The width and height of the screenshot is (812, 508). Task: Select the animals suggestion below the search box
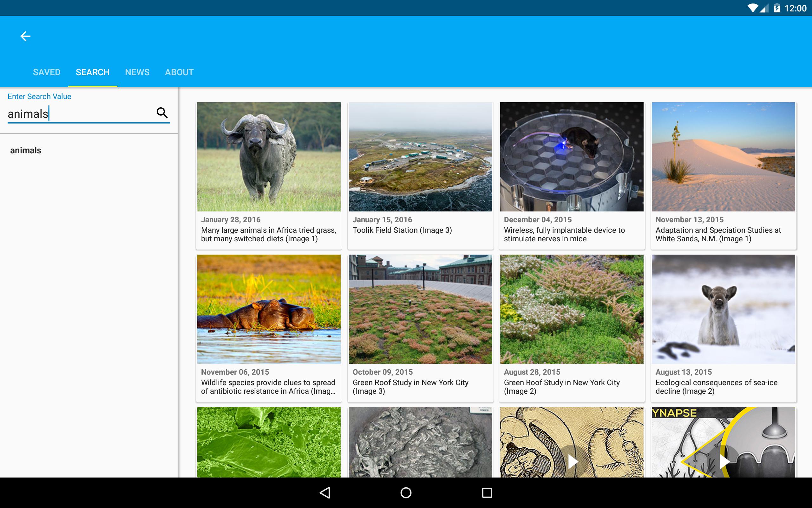coord(25,150)
